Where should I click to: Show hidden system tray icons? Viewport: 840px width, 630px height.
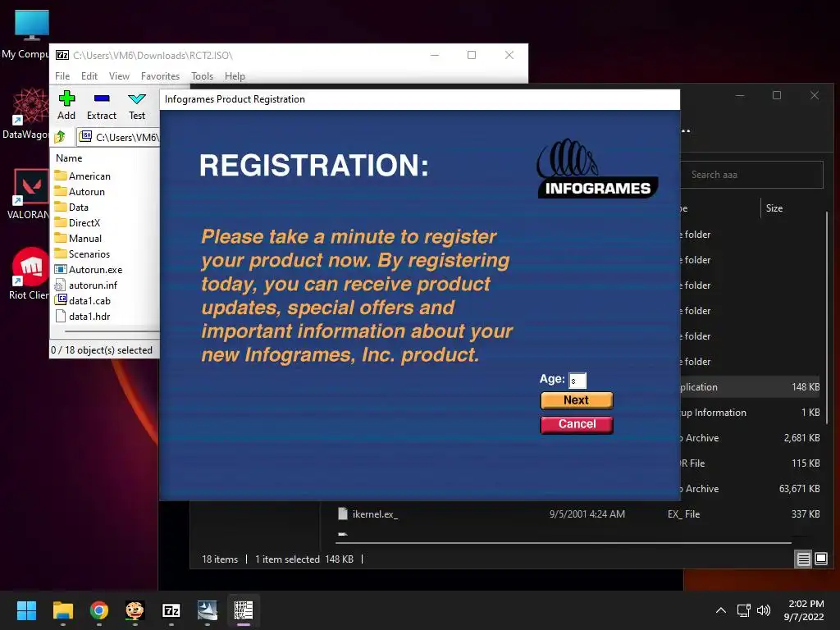pyautogui.click(x=721, y=610)
